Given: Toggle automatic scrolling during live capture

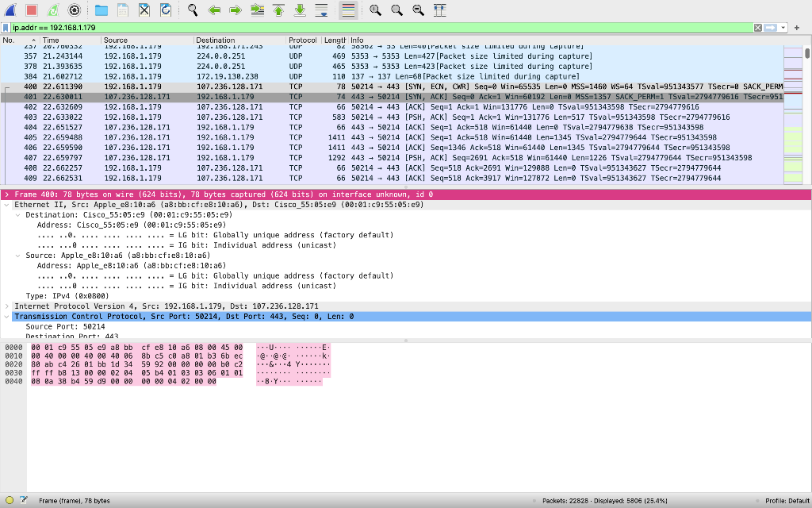Looking at the screenshot, I should pyautogui.click(x=320, y=10).
